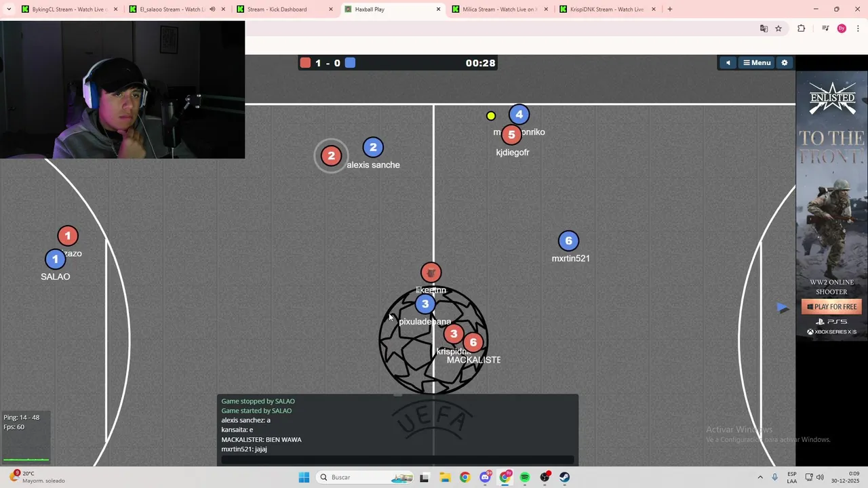
Task: Click blue player 4 near the ball
Action: tap(519, 115)
